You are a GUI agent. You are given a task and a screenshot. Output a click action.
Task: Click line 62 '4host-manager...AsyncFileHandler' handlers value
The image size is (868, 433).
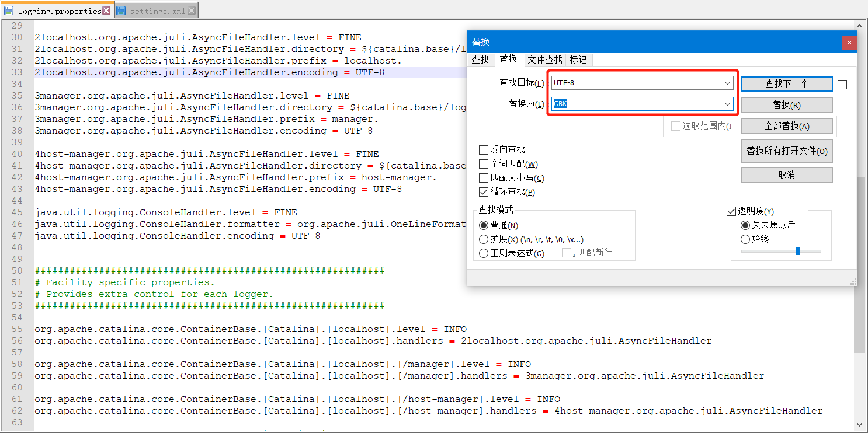[x=688, y=411]
